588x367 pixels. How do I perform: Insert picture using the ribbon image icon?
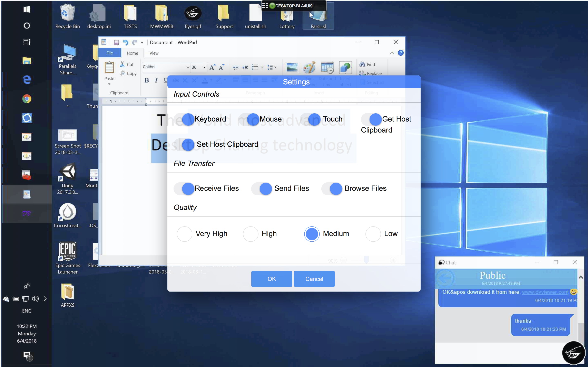pyautogui.click(x=292, y=67)
